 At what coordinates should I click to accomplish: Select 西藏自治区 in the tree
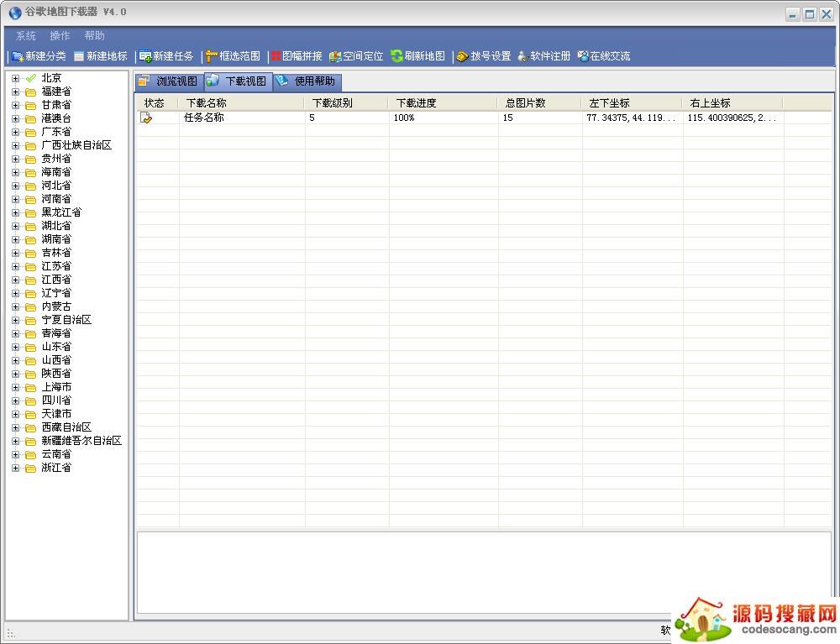pyautogui.click(x=66, y=427)
